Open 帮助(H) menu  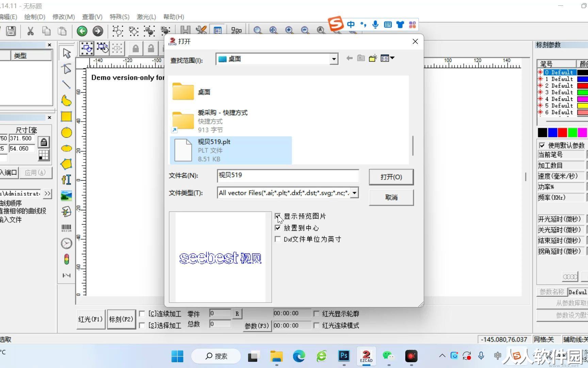[x=174, y=17]
